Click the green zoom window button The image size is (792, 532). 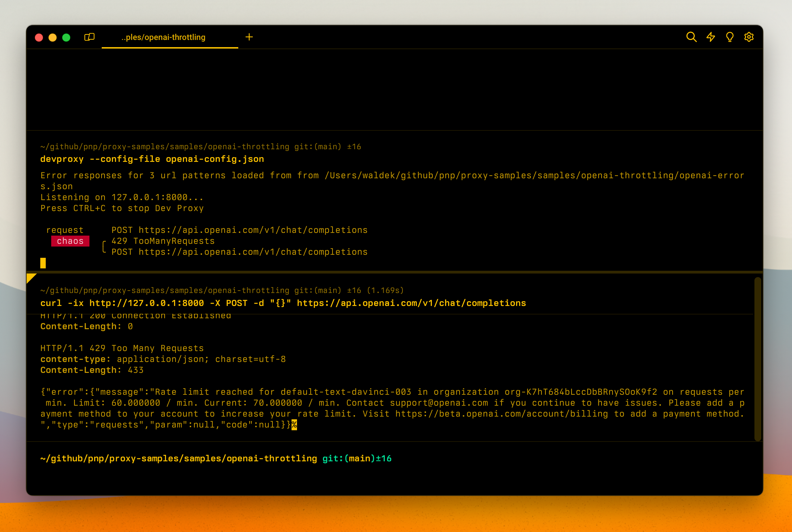tap(66, 37)
